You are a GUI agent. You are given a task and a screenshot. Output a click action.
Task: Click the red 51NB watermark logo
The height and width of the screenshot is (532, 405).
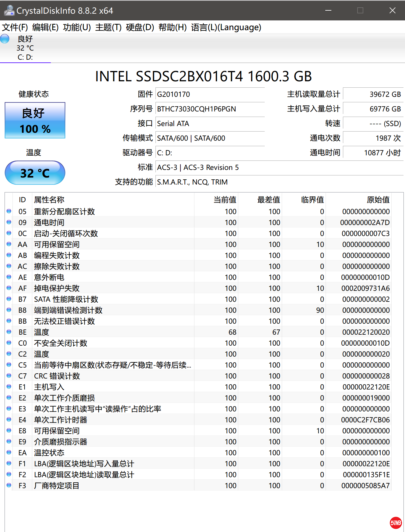(396, 523)
